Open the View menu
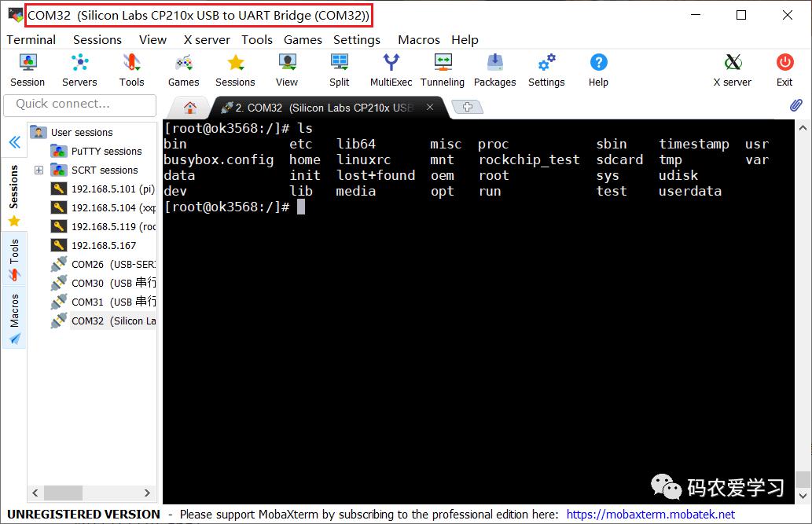 pos(152,40)
